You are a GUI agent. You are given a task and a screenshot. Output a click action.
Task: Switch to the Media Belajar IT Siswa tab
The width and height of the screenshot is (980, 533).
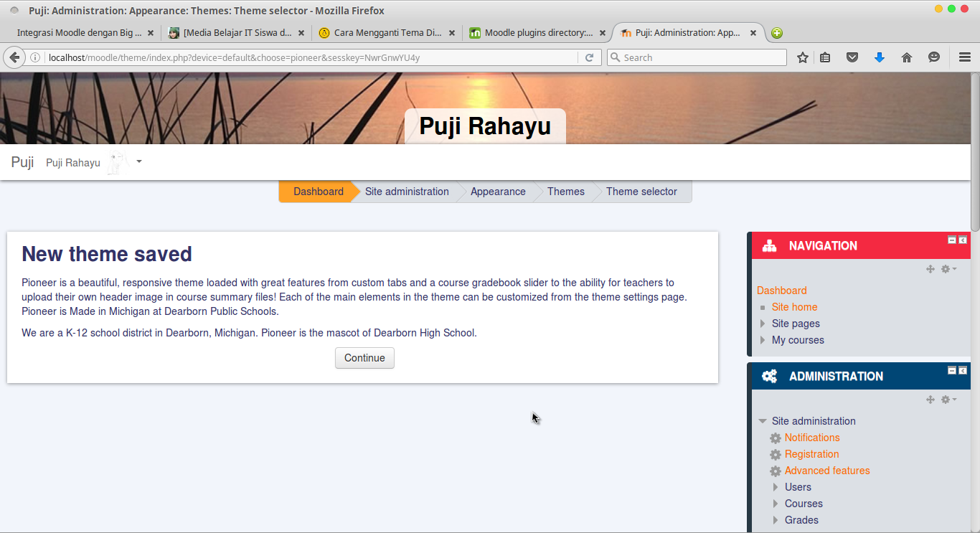point(237,33)
